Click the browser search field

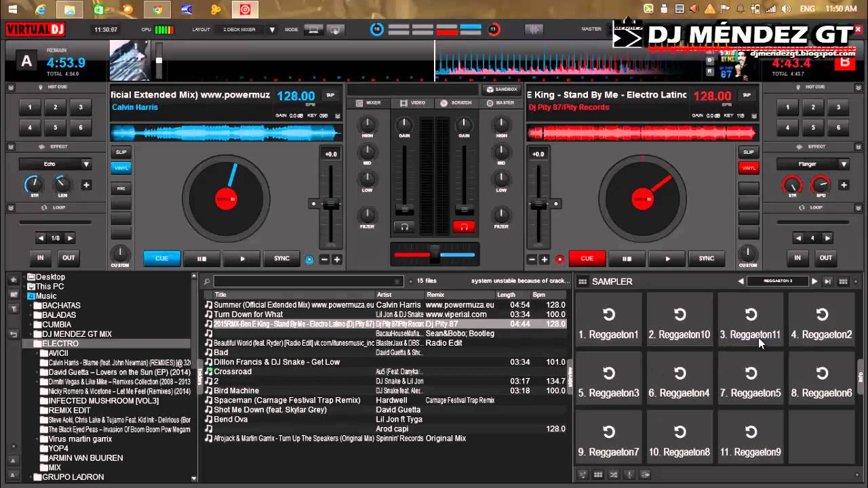click(x=308, y=281)
